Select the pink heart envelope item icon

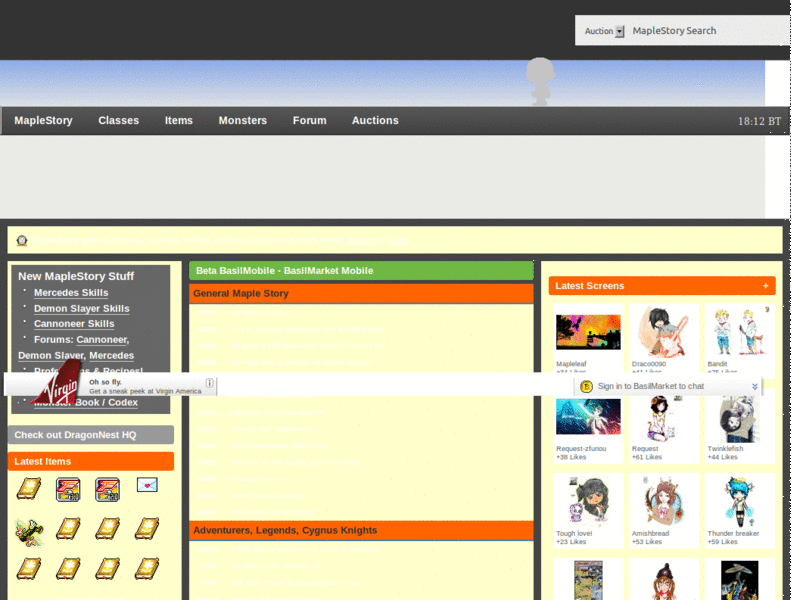coord(147,485)
